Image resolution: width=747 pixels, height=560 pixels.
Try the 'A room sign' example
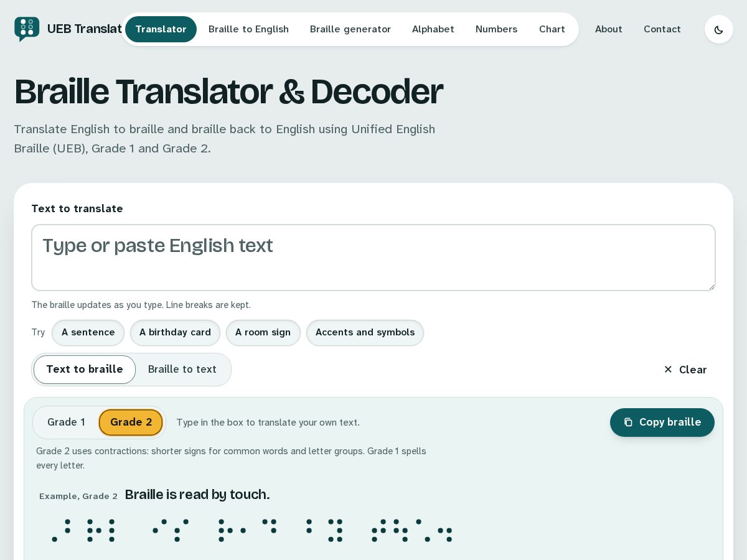pyautogui.click(x=263, y=333)
